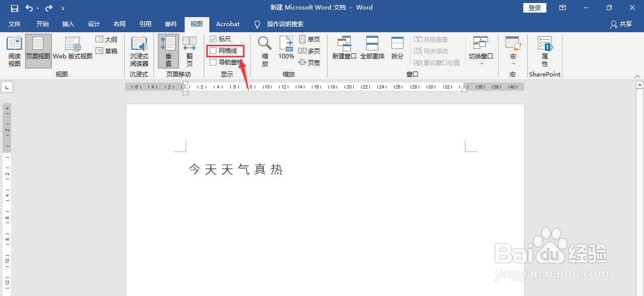Open a 新建窗口 (New Window)

(x=344, y=50)
